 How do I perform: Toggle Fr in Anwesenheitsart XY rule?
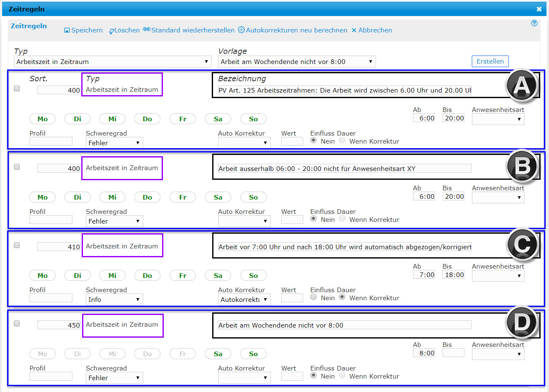tap(183, 197)
